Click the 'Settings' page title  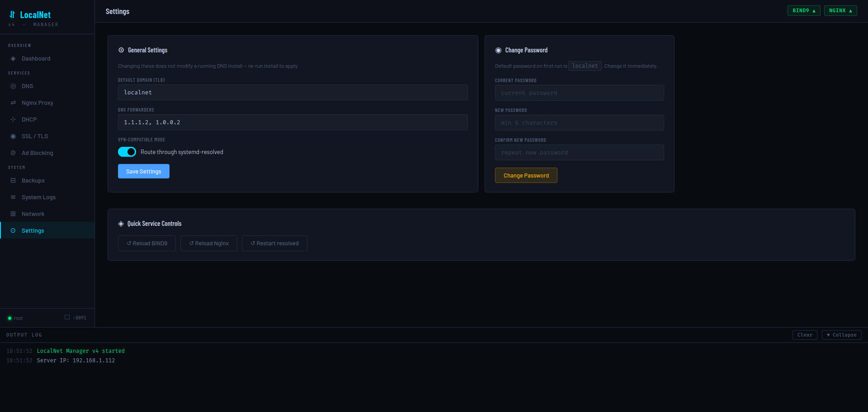point(118,11)
